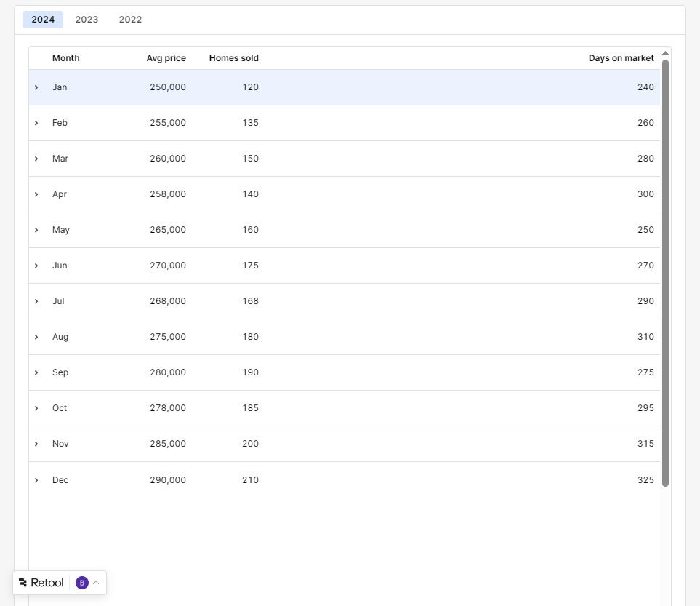Screen dimensions: 700x606
Task: Sort by the Homes sold column header
Action: click(x=233, y=57)
